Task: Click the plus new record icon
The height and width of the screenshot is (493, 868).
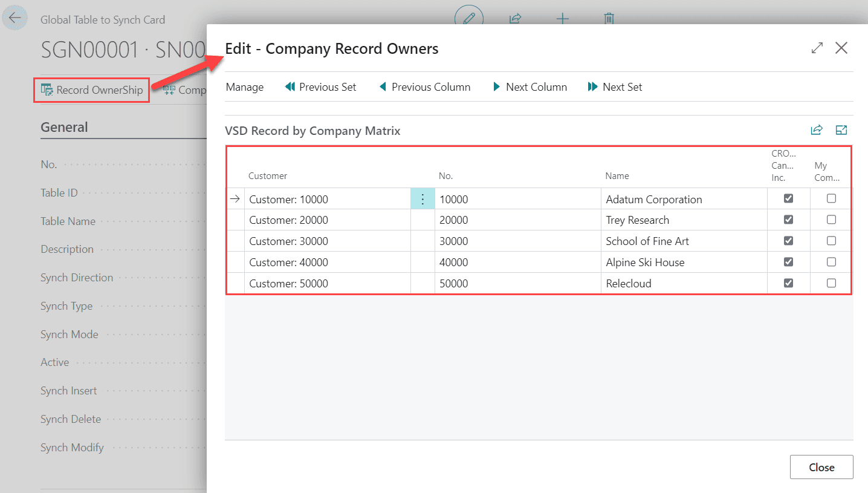Action: click(562, 18)
